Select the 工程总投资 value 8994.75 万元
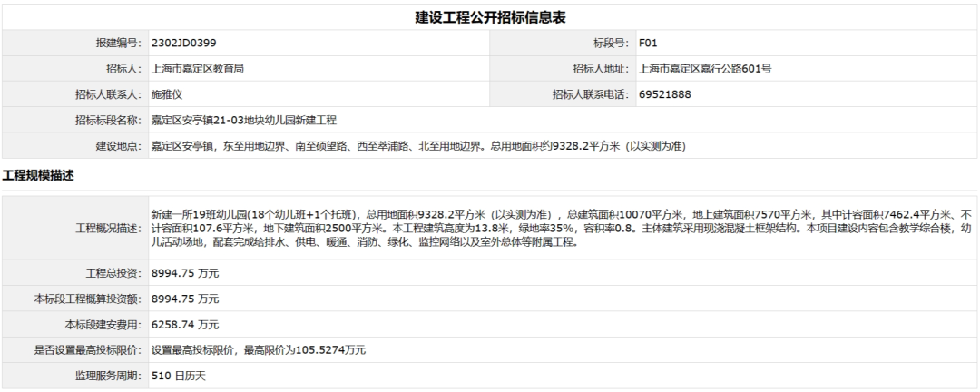 pyautogui.click(x=185, y=273)
